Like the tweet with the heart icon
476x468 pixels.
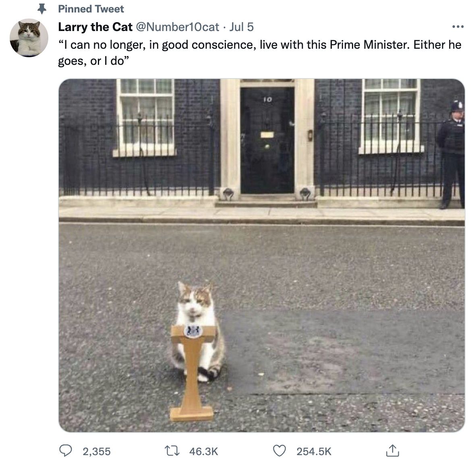[279, 451]
